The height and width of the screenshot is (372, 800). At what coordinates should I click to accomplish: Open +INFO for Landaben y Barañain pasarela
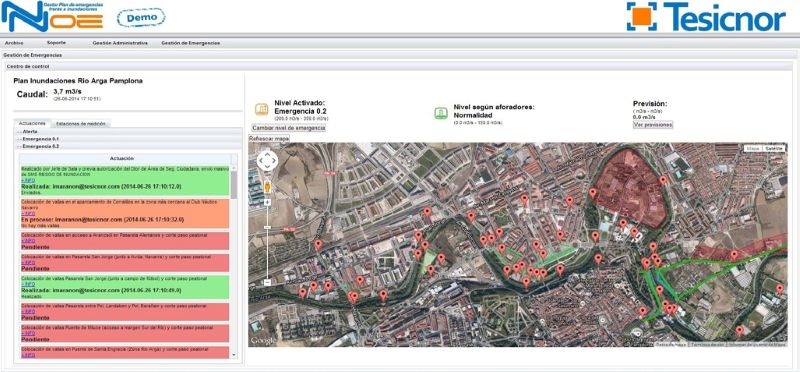28,311
